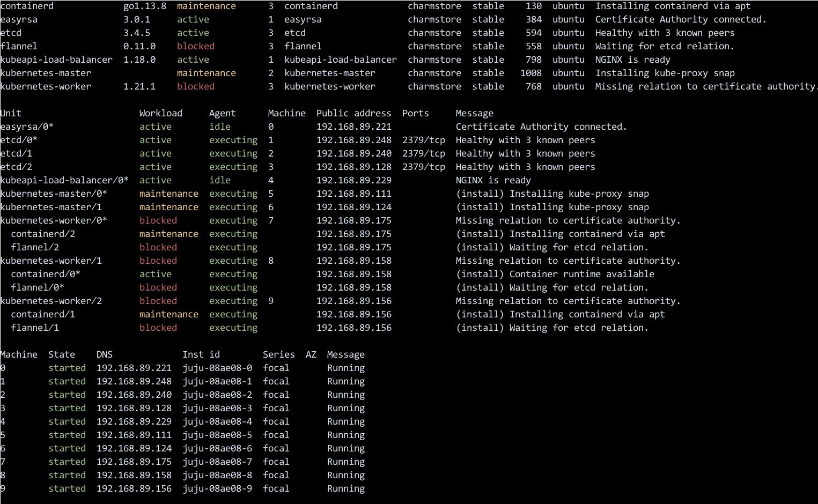Click flannel application version 0.11.0

(139, 46)
